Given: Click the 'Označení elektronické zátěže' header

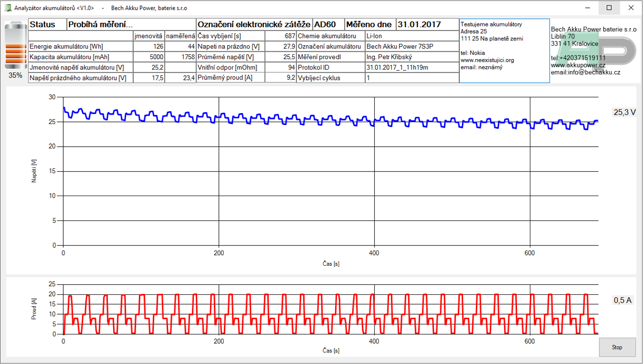Looking at the screenshot, I should click(x=254, y=25).
